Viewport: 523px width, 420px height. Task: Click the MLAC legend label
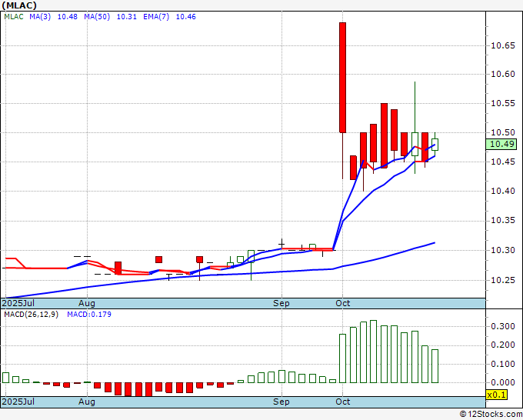(x=14, y=17)
